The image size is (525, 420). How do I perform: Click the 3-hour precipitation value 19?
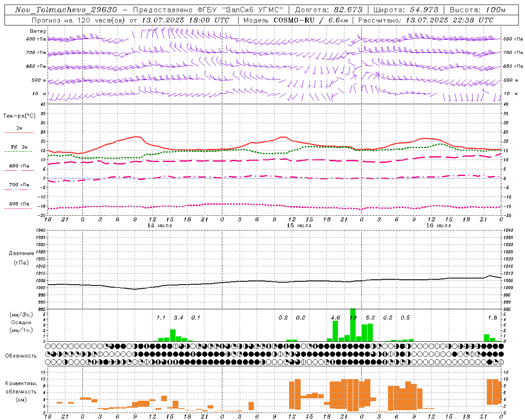click(353, 317)
